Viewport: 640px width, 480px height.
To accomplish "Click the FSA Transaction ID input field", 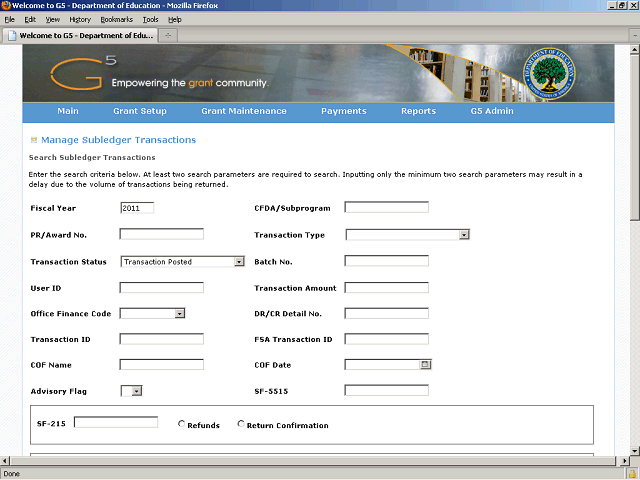I will 387,339.
